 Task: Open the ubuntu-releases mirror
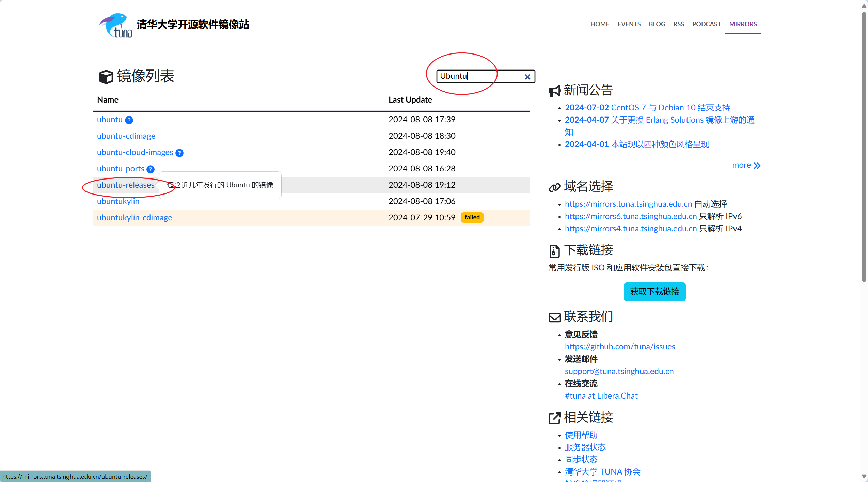[x=126, y=185]
